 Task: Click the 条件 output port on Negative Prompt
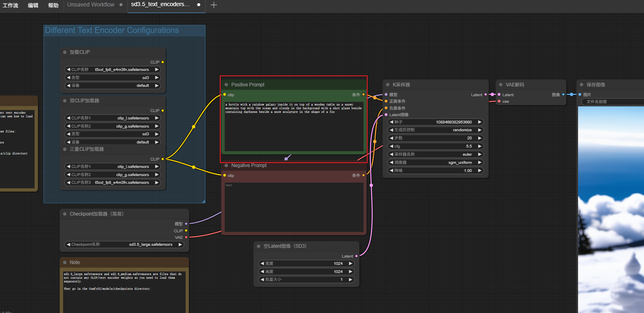coord(364,175)
